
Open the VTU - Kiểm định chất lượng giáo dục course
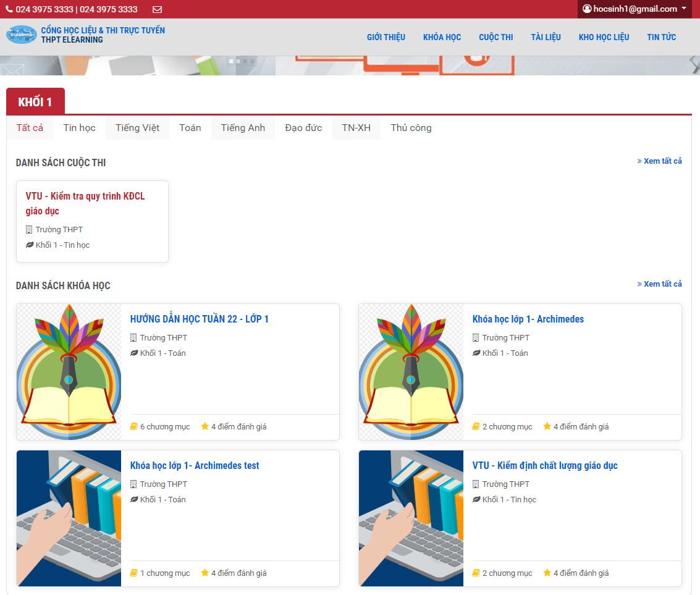[x=544, y=466]
